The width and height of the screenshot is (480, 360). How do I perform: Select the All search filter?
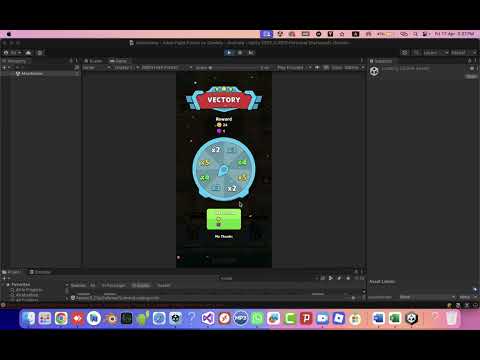pos(93,285)
